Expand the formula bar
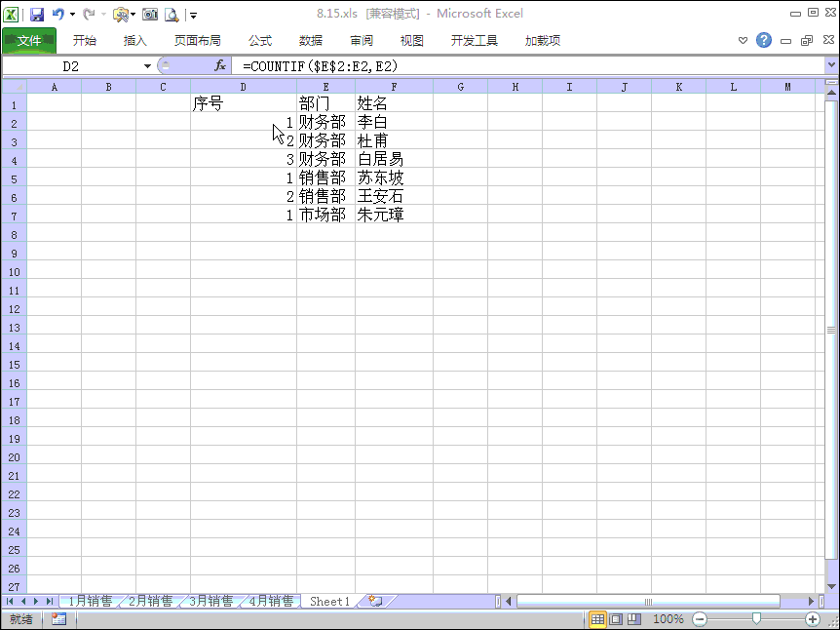Image resolution: width=840 pixels, height=630 pixels. coord(831,65)
